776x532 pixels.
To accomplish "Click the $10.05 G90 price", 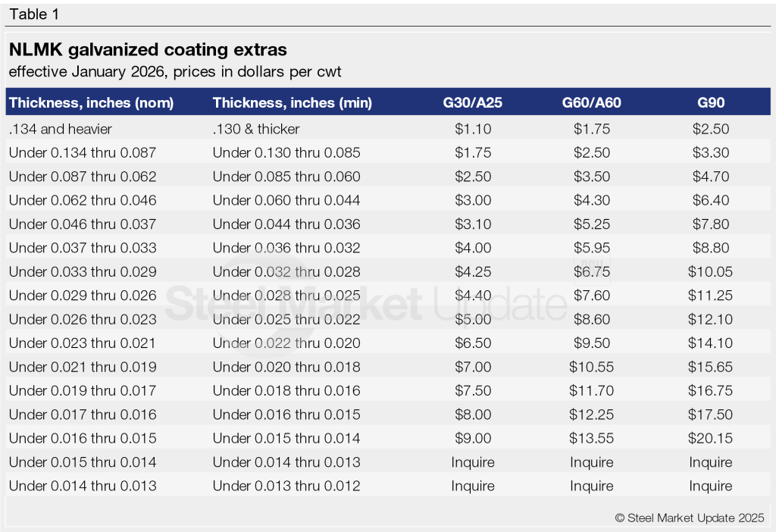I will click(710, 272).
